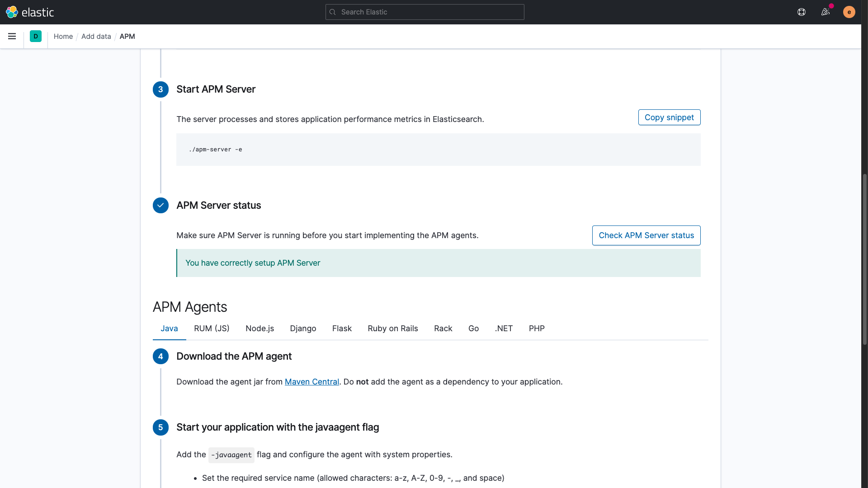This screenshot has width=868, height=488.
Task: Click the green D deployment icon
Action: click(x=36, y=36)
